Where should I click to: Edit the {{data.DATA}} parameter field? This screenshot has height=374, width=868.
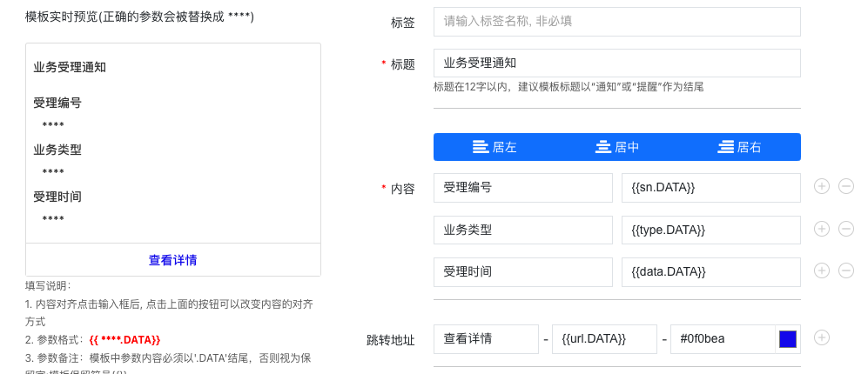710,272
